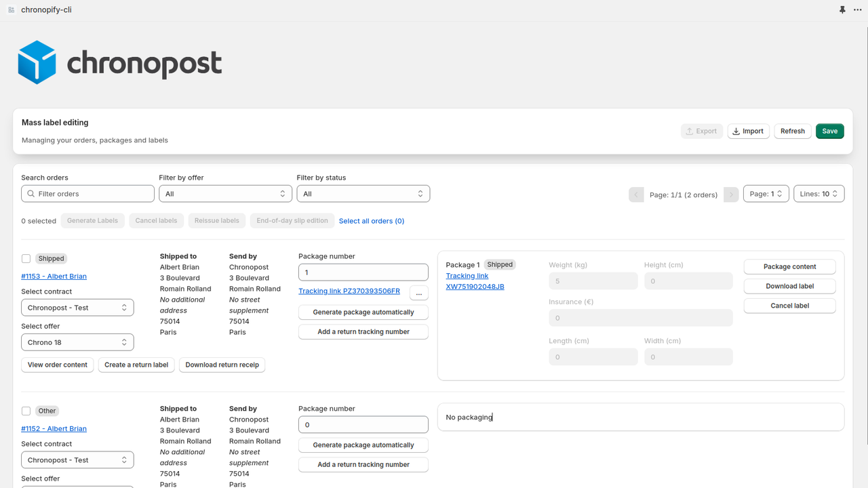Click the Insurance (€) field
Viewport: 868px width, 488px height.
pos(641,318)
